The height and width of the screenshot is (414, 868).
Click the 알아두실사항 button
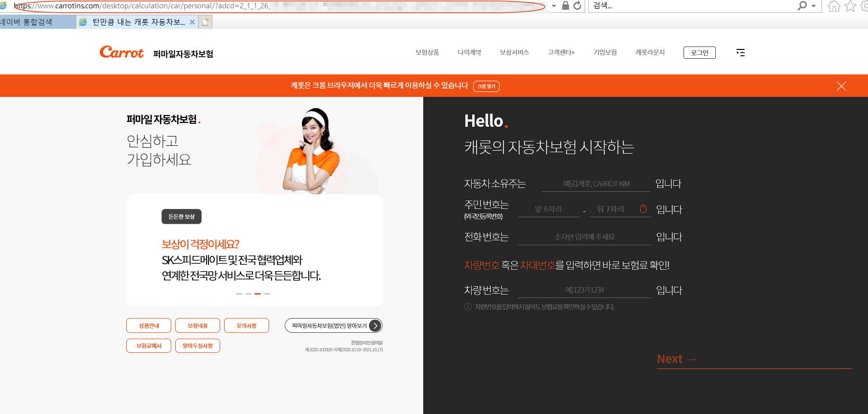click(x=198, y=345)
